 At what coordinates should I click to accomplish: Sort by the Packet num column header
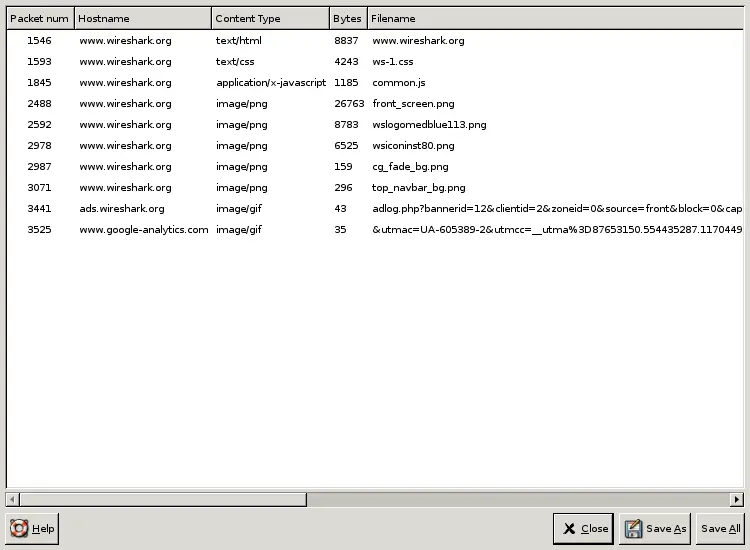coord(40,18)
